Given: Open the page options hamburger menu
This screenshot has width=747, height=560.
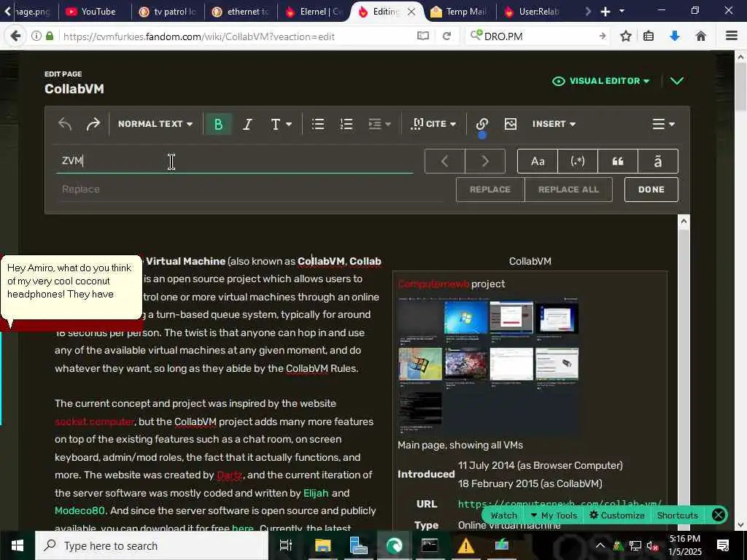Looking at the screenshot, I should coord(663,124).
